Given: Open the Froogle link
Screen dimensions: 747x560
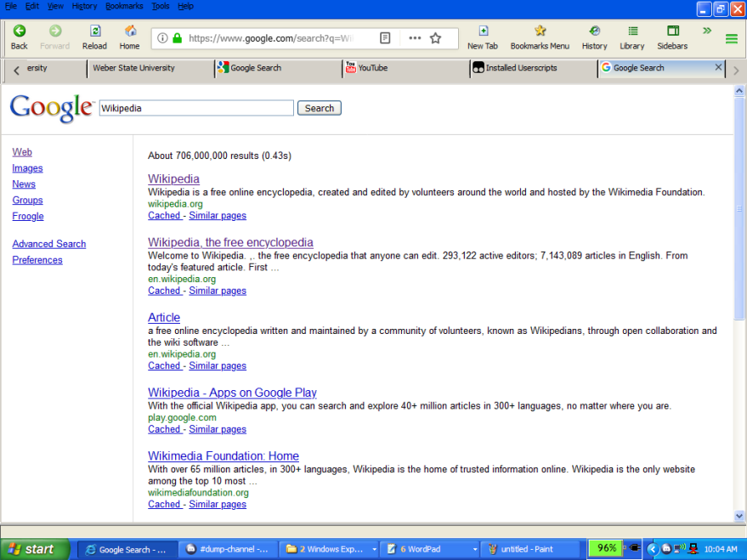Looking at the screenshot, I should pos(28,216).
